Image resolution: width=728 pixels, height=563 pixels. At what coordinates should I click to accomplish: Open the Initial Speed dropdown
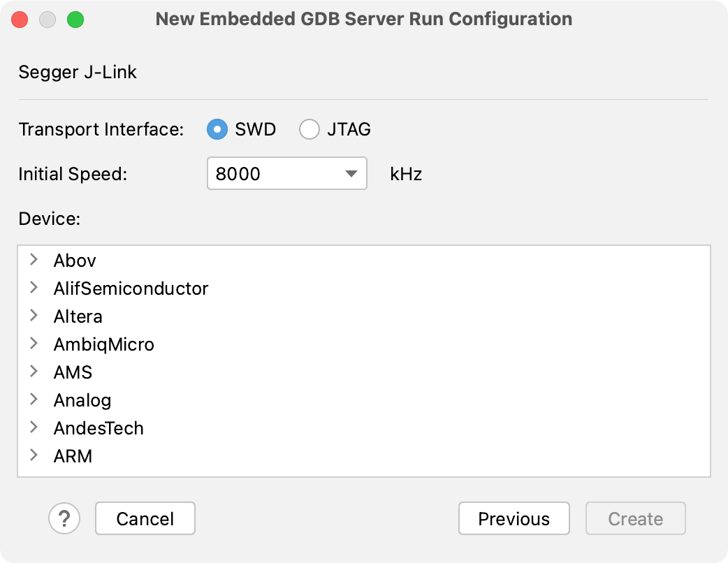[353, 173]
